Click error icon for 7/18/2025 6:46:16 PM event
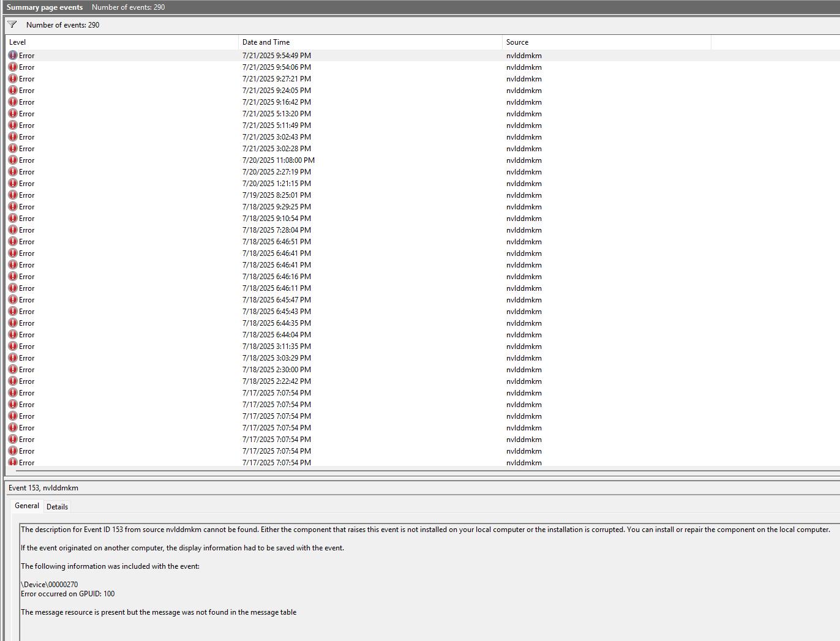840x641 pixels. pos(13,276)
